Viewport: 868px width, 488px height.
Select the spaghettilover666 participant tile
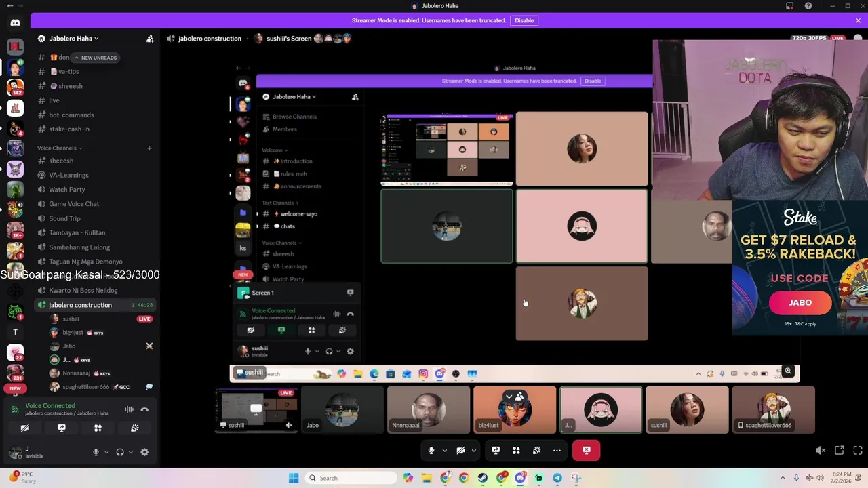tap(773, 409)
